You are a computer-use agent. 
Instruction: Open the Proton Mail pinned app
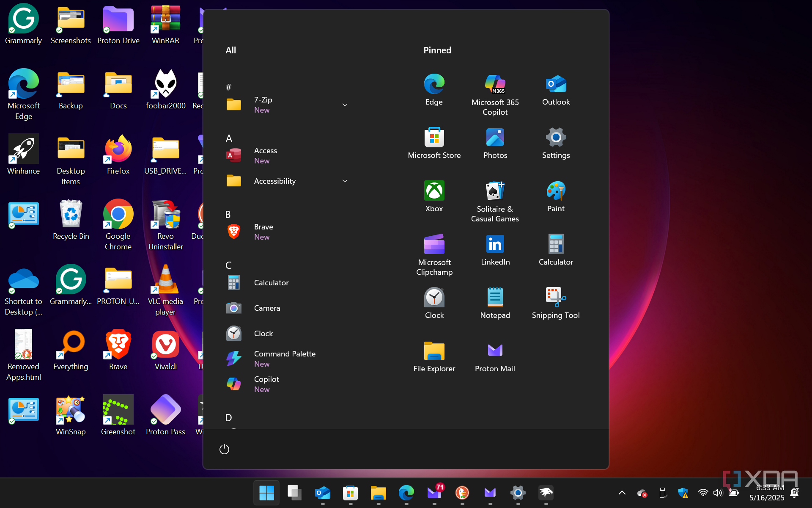(495, 356)
